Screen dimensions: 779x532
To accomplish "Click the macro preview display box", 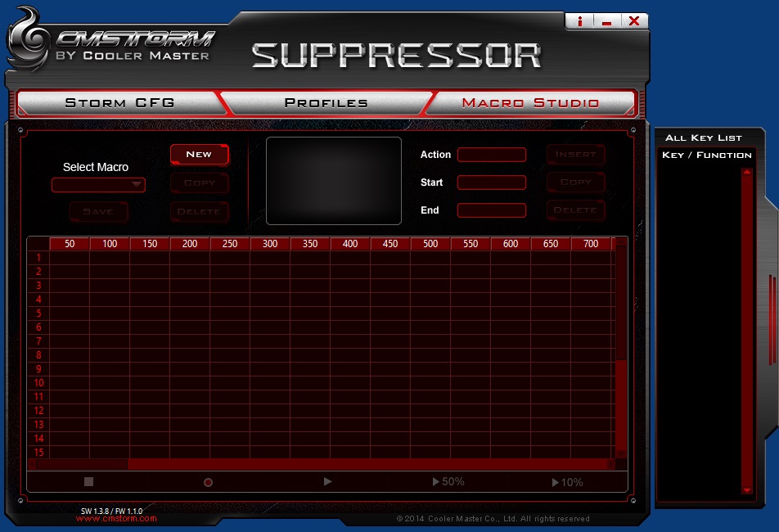I will point(334,181).
